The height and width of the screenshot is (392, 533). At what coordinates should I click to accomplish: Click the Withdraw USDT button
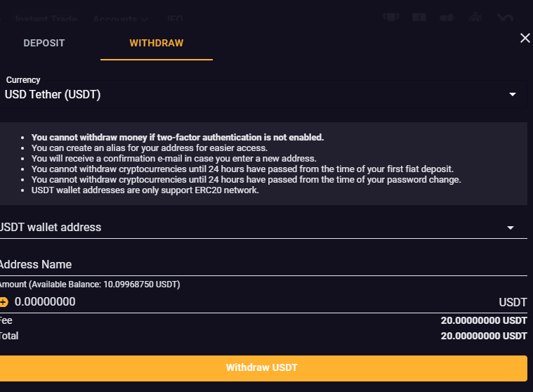click(263, 368)
